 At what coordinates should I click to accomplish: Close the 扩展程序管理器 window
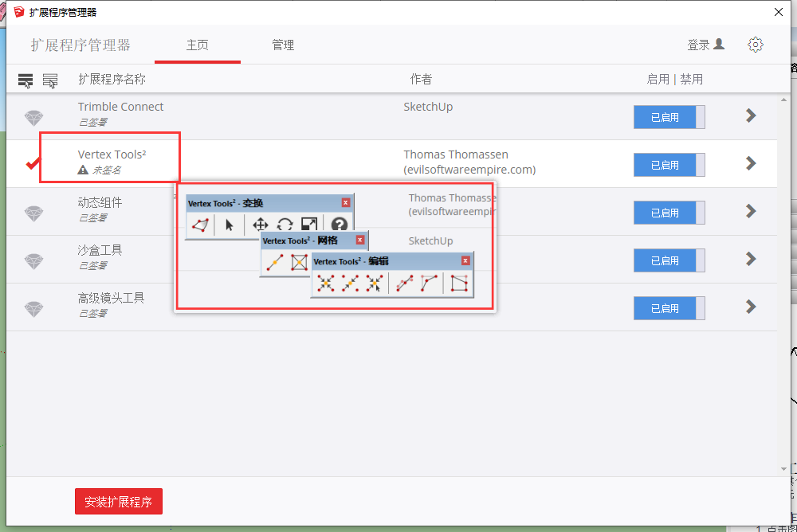point(778,12)
